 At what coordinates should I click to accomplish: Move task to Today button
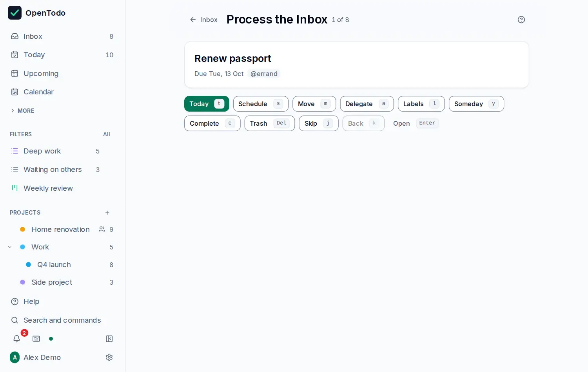(207, 104)
